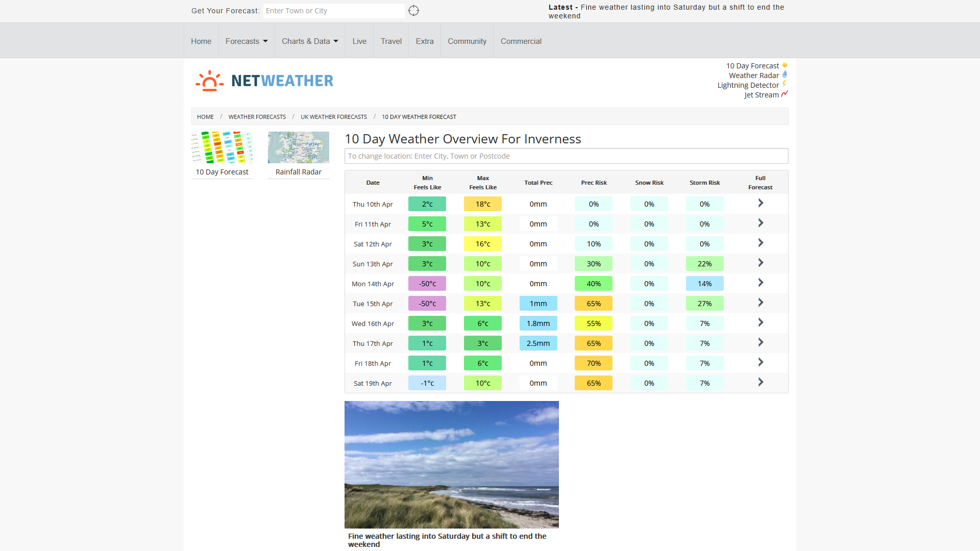Click the 10 Day Forecast thumbnail image

coord(222,147)
